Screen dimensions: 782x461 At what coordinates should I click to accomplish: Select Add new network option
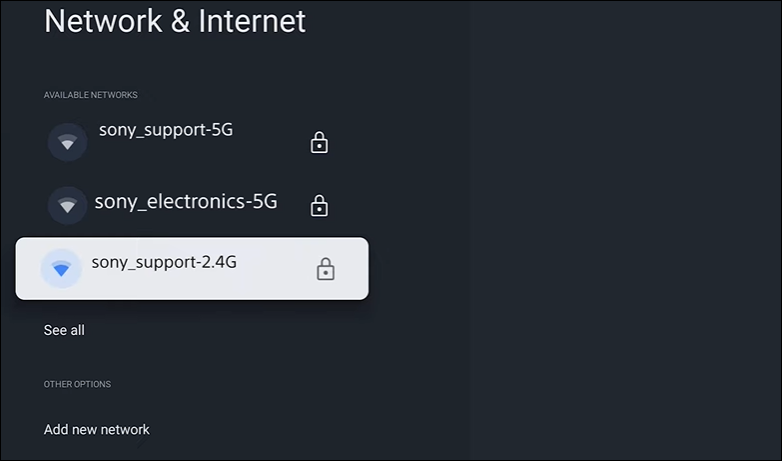(97, 429)
